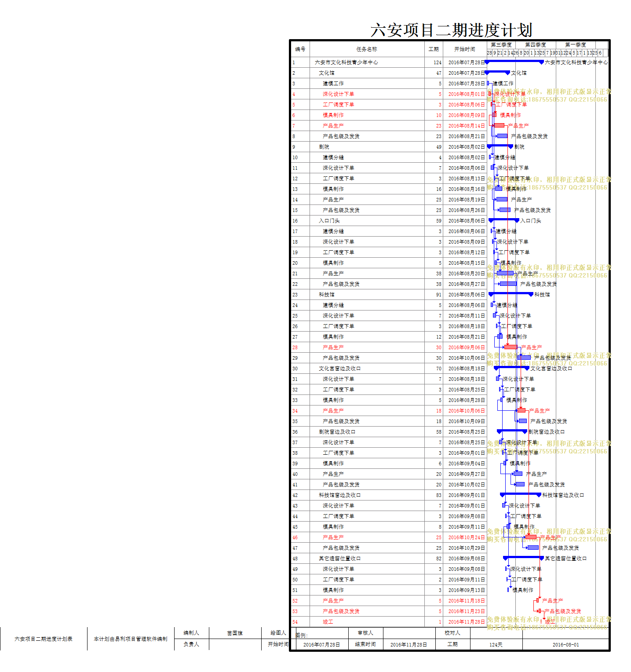This screenshot has width=631, height=672.
Task: Select the red 产品生产 bar in row 34
Action: pos(522,410)
